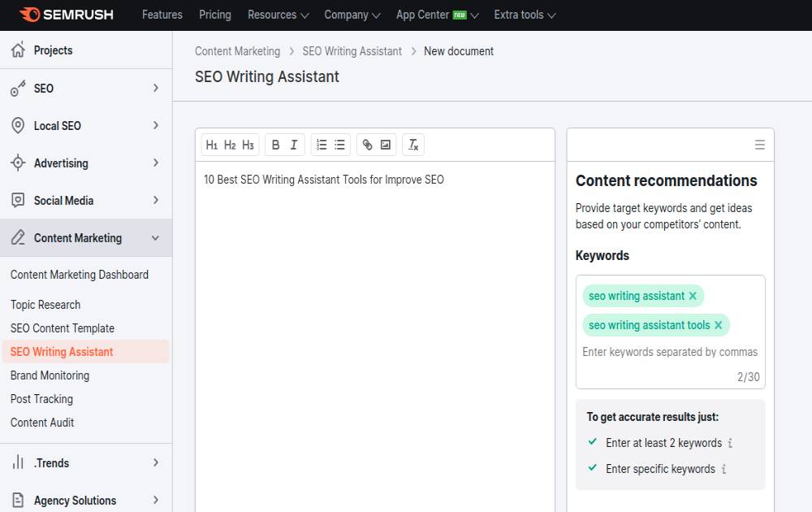This screenshot has height=512, width=812.
Task: Expand the Social Media sidebar section
Action: click(156, 200)
